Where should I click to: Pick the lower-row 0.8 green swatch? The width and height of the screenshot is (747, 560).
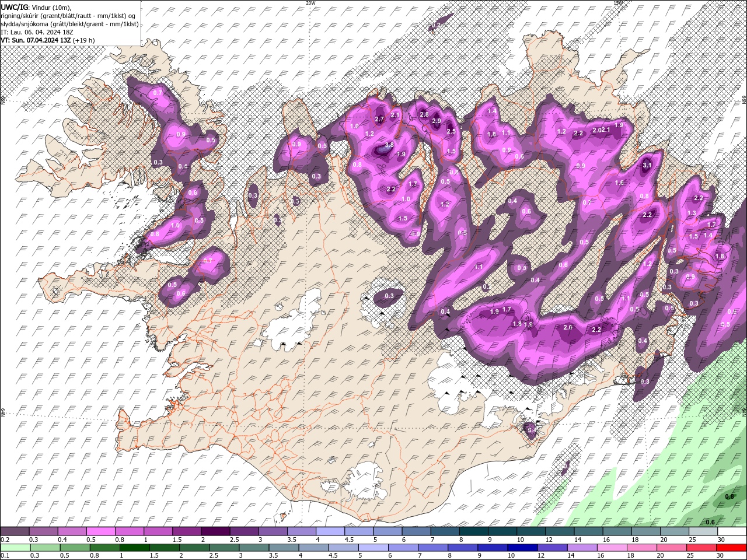point(104,548)
